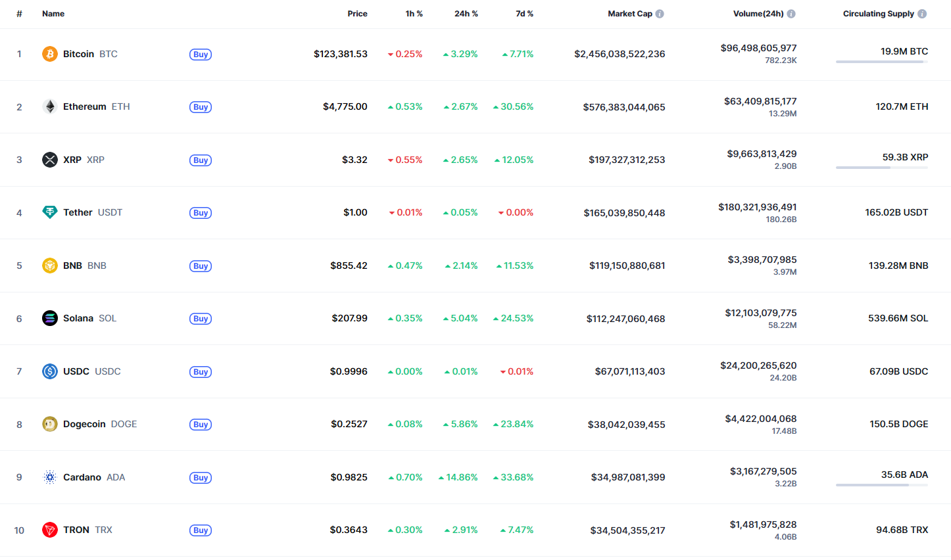Click the Cardano circulating supply progress bar

[x=882, y=485]
